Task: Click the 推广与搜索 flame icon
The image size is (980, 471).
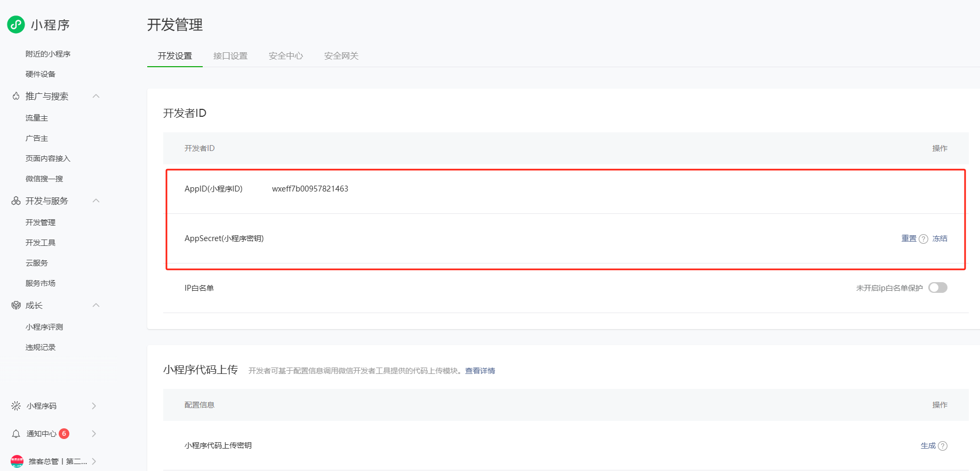Action: click(x=16, y=97)
